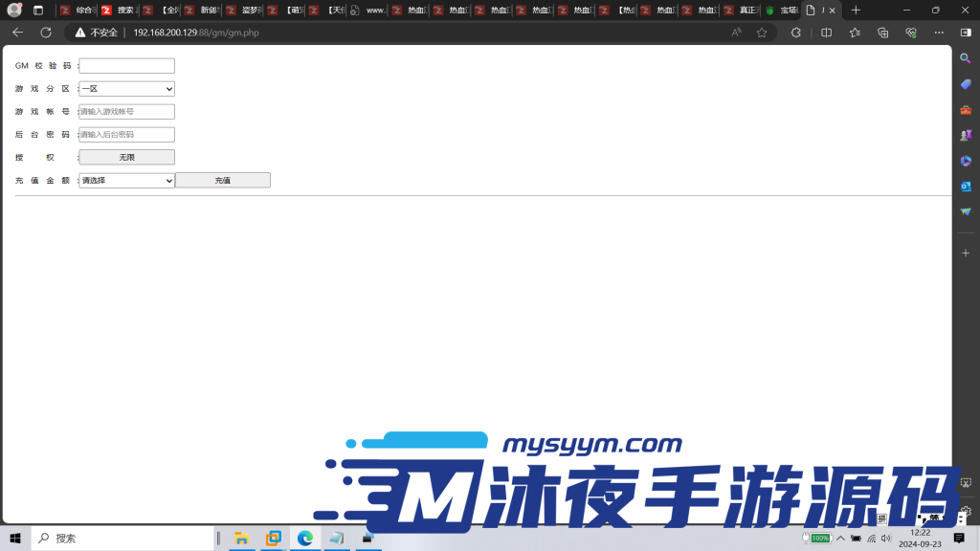The width and height of the screenshot is (980, 551).
Task: Click the 充值 recharge button
Action: point(222,180)
